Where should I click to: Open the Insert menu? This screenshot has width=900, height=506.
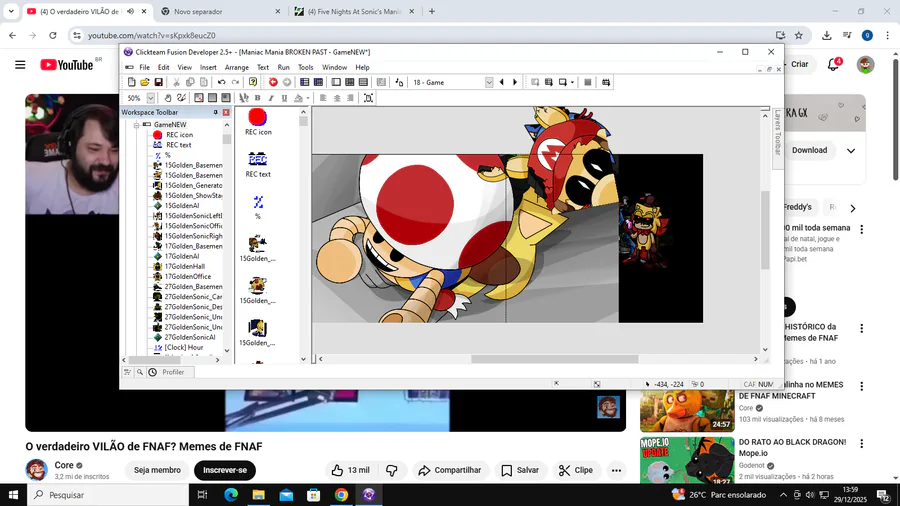(x=208, y=67)
